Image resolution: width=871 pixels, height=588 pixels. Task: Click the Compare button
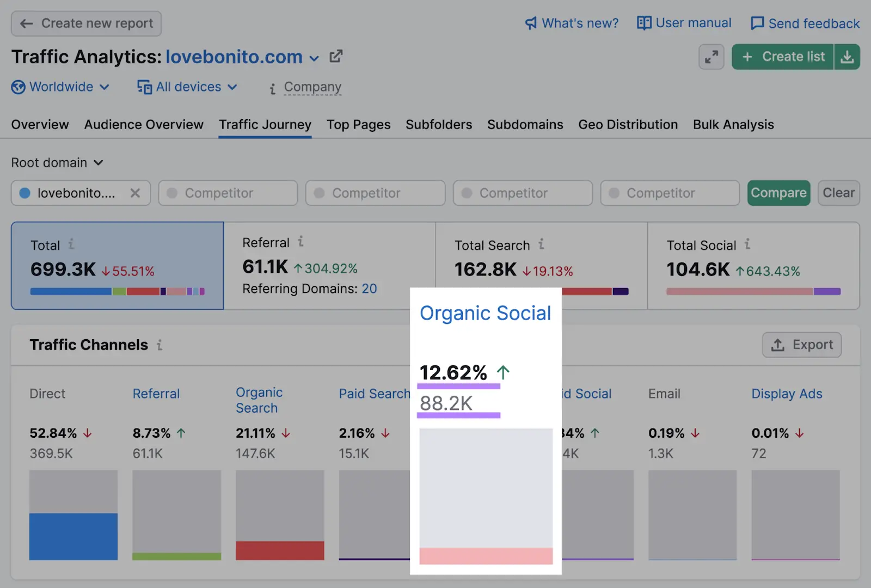778,193
